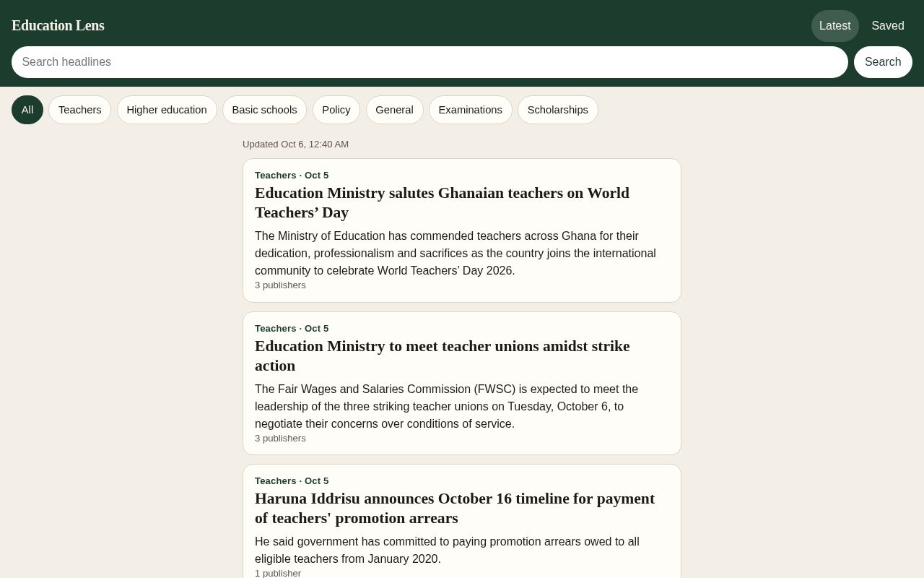This screenshot has height=578, width=924.
Task: Click '1 publisher' under Haruna Iddrisu story
Action: coord(278,573)
